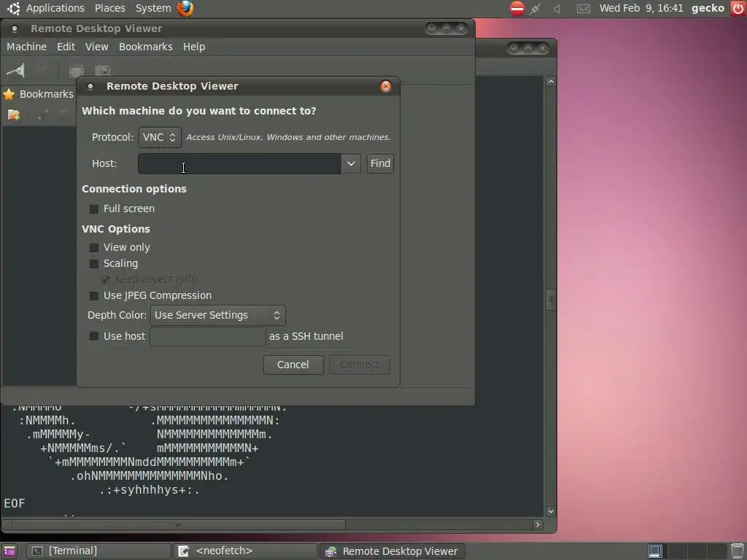The width and height of the screenshot is (747, 560).
Task: Click the greyed refresh icon in Bookmarks panel
Action: pyautogui.click(x=64, y=114)
